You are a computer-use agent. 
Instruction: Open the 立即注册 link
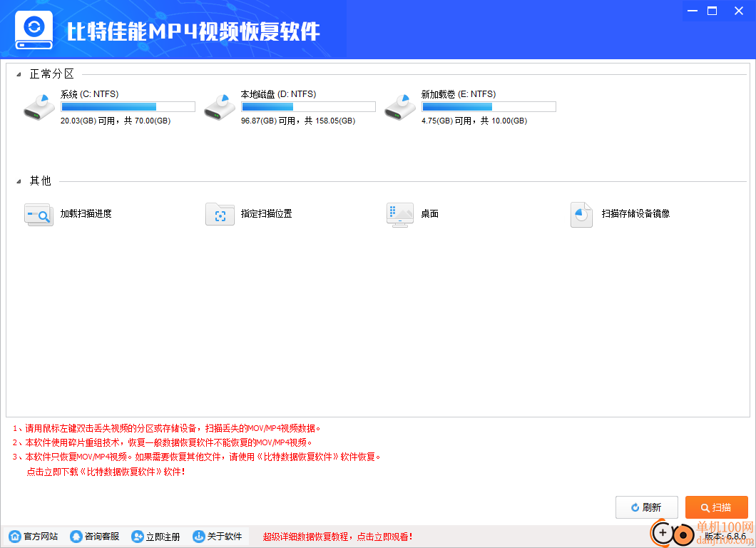tap(163, 537)
